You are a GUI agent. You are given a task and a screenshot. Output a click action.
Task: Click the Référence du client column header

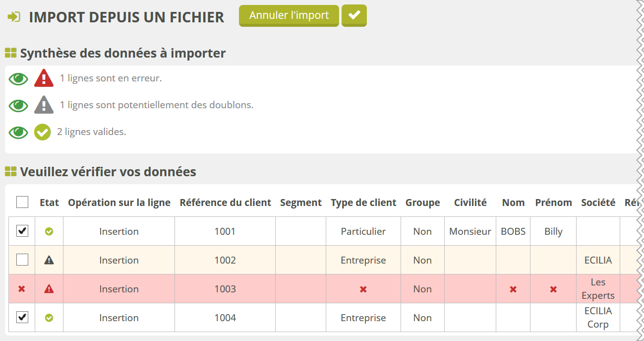click(225, 203)
